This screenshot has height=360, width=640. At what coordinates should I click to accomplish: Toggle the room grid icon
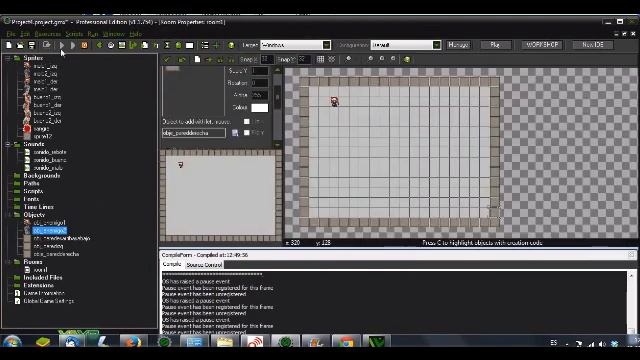320,60
